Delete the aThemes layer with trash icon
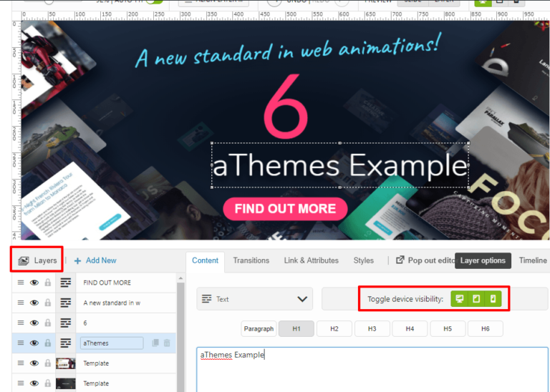Image resolution: width=550 pixels, height=392 pixels. pyautogui.click(x=167, y=343)
